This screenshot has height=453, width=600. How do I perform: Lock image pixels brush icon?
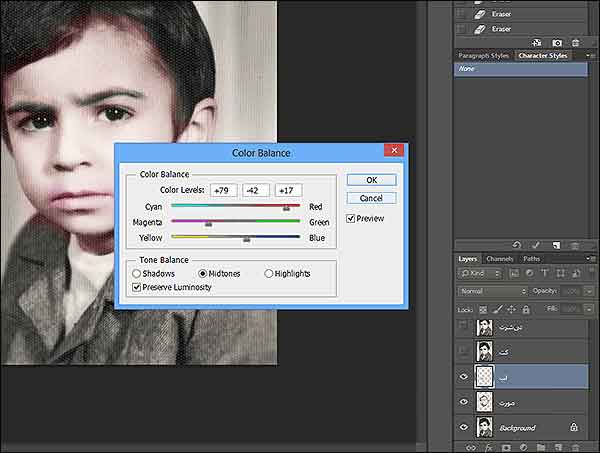click(x=497, y=309)
